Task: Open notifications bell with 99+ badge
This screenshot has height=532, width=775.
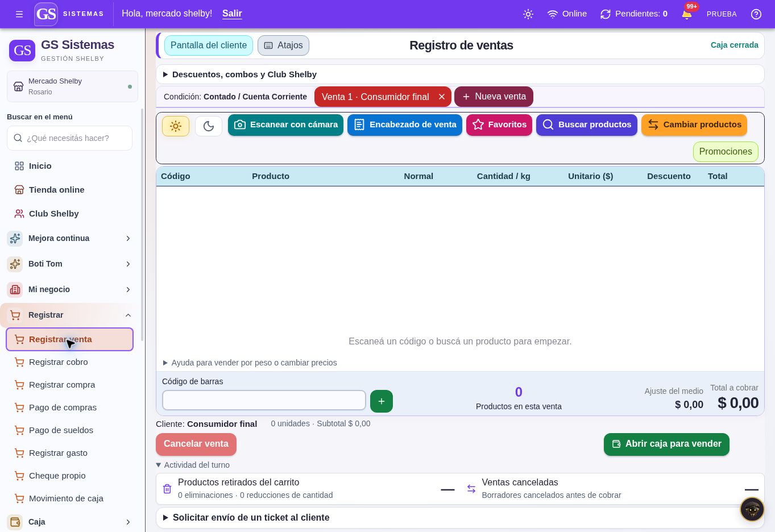Action: click(687, 14)
